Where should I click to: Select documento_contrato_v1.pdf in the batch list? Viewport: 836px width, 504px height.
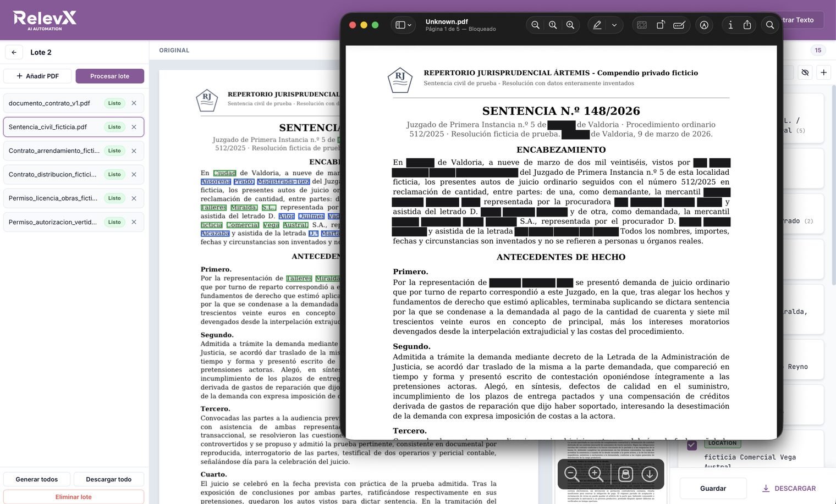point(74,103)
